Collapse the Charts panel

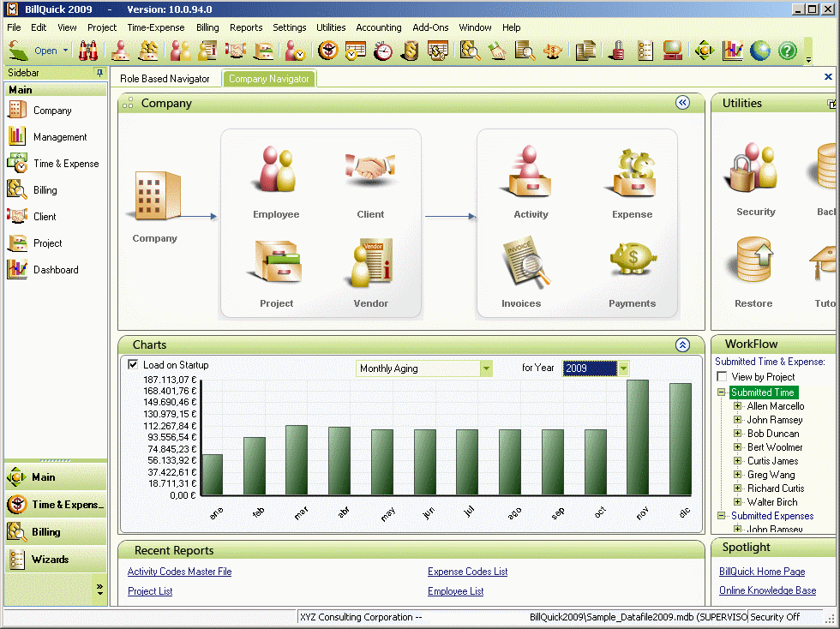point(682,344)
